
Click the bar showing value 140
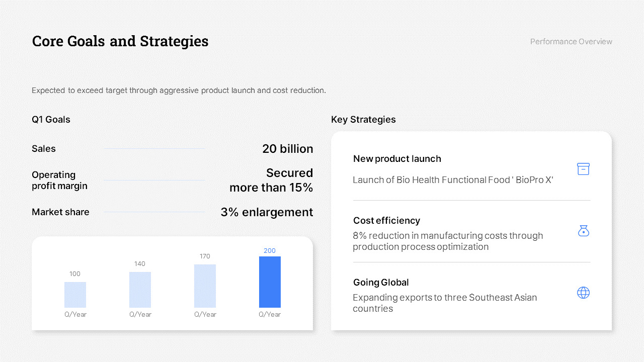[x=140, y=290]
